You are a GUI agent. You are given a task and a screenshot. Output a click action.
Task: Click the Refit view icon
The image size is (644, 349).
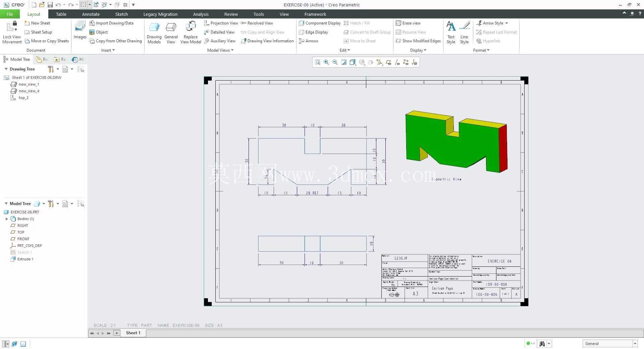pos(317,62)
